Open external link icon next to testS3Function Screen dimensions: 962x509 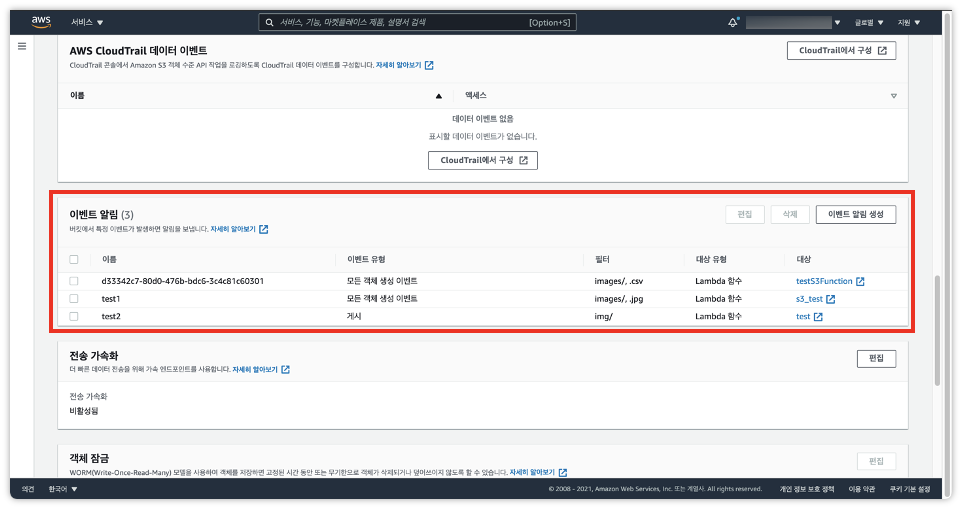860,281
